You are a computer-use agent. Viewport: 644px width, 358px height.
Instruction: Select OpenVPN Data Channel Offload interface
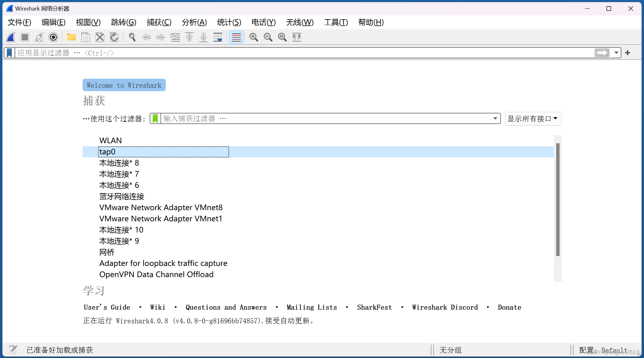[318, 274]
